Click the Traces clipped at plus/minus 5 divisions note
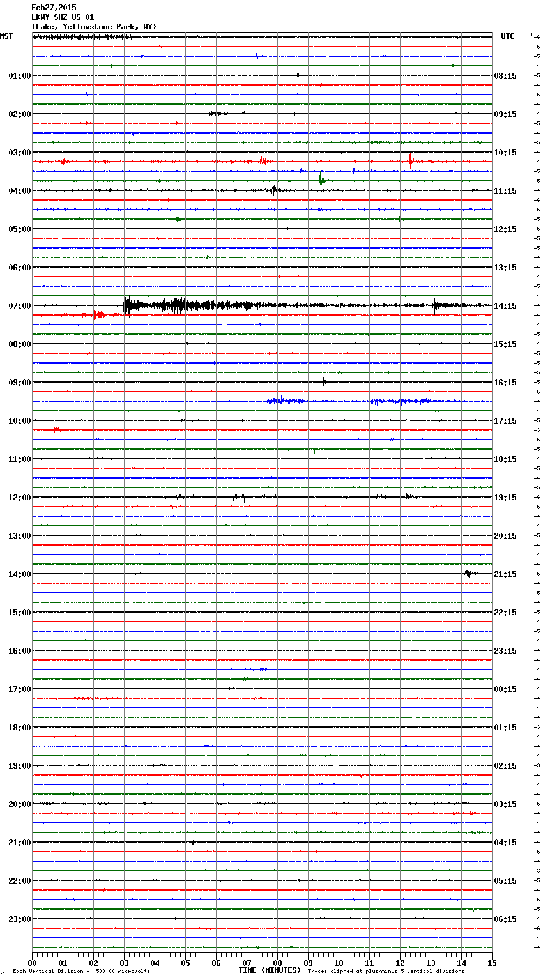This screenshot has width=543, height=980. [386, 972]
